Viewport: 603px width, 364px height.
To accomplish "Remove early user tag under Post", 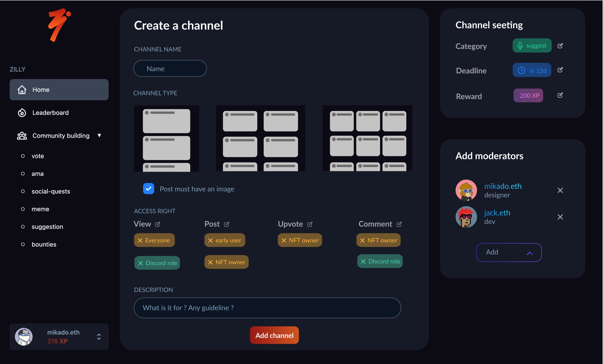I will (210, 240).
